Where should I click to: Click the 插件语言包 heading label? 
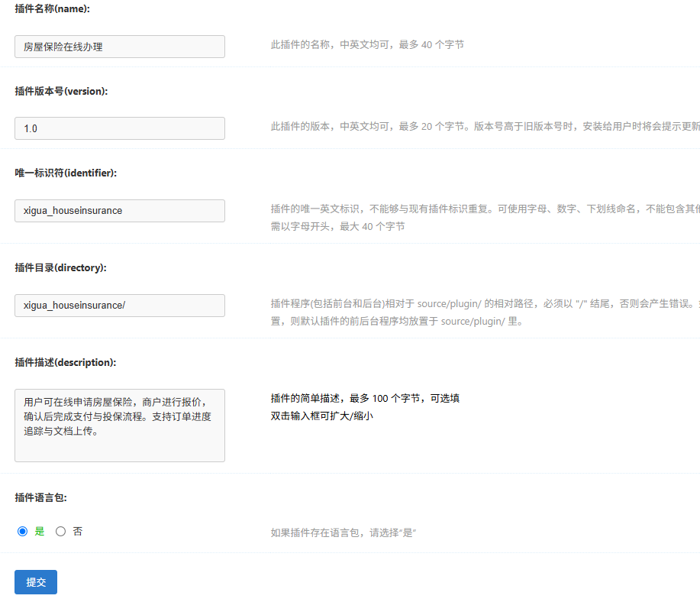40,497
